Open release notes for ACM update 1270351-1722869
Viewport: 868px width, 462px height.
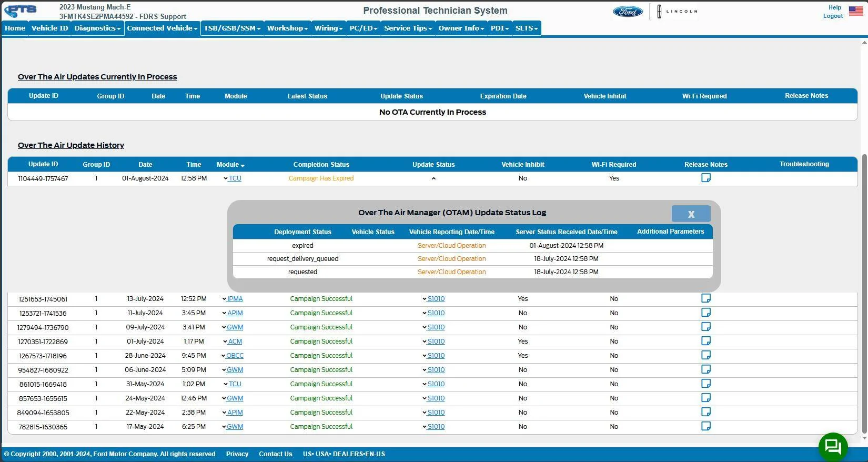[x=706, y=341]
